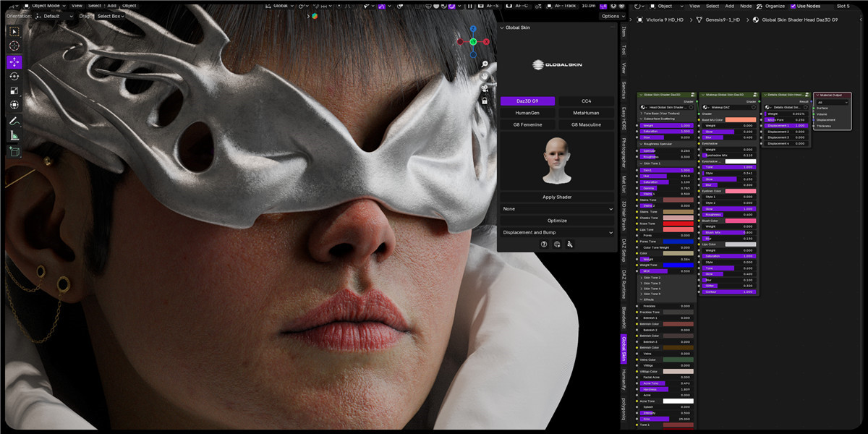This screenshot has width=868, height=434.
Task: Open the Displacement and Bump dropdown
Action: pyautogui.click(x=557, y=232)
